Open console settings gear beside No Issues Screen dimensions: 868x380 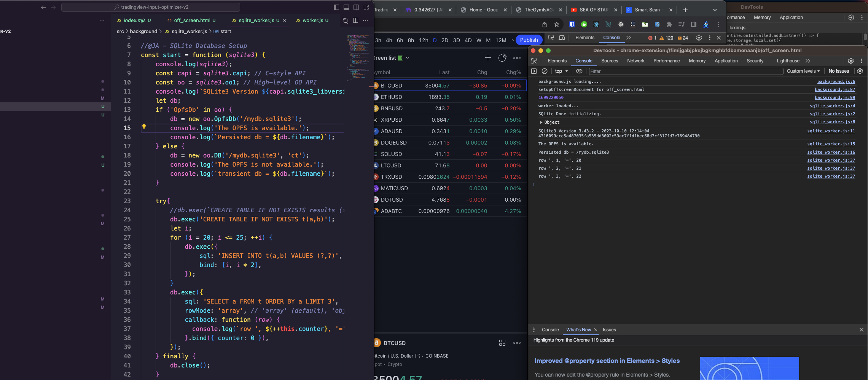click(x=860, y=71)
